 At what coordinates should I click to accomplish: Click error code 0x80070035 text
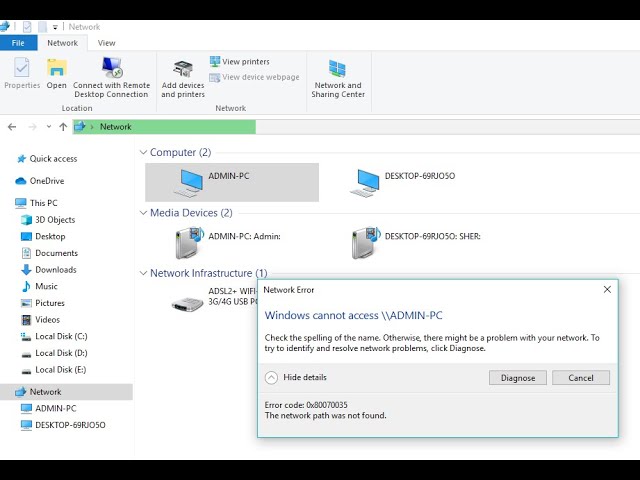(306, 405)
